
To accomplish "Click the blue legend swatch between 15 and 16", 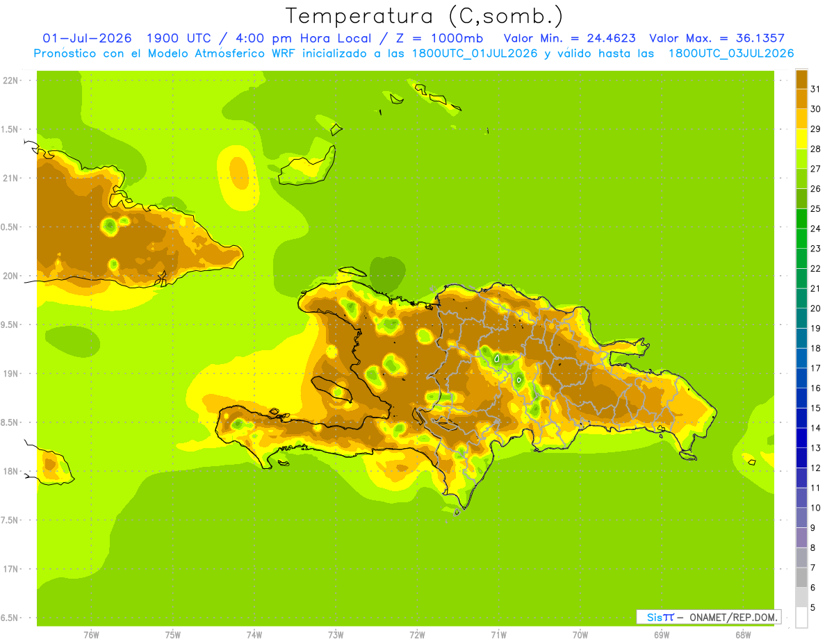I will pos(801,398).
